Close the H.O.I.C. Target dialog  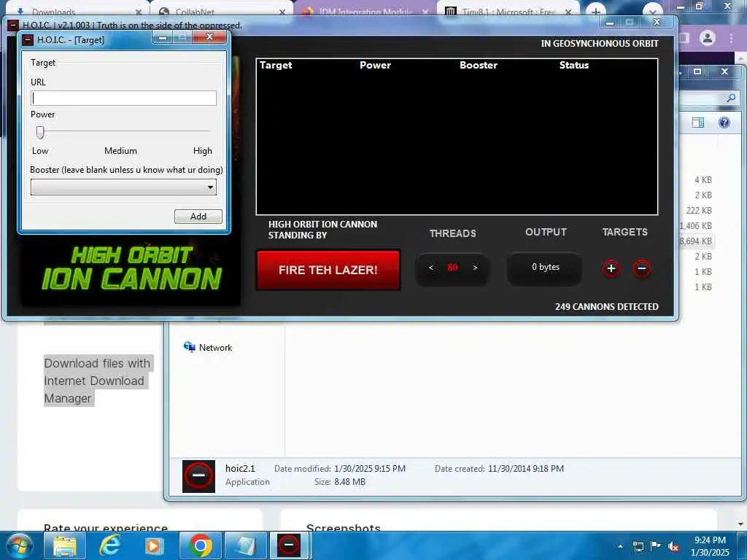pyautogui.click(x=209, y=36)
